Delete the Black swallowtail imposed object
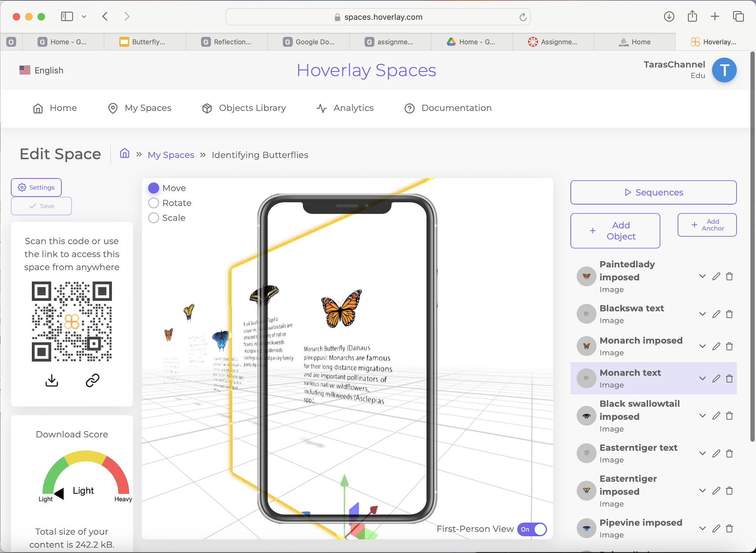 pyautogui.click(x=730, y=416)
